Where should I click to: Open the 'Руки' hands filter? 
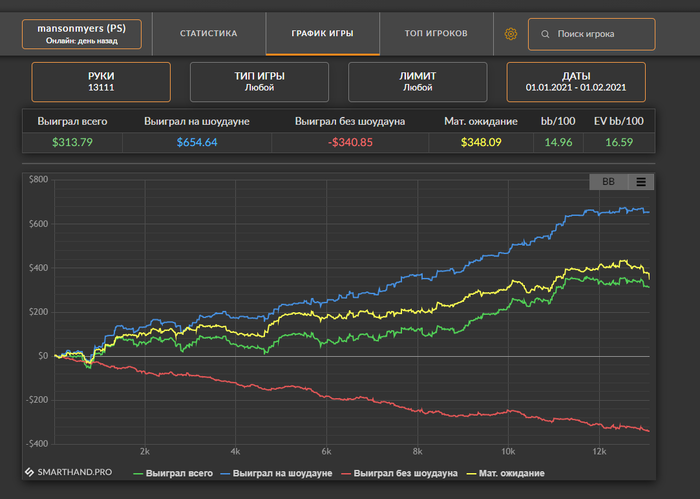click(x=101, y=82)
